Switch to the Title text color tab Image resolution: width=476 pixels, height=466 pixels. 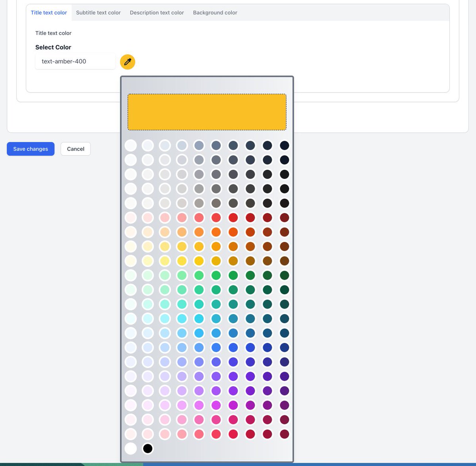tap(49, 13)
